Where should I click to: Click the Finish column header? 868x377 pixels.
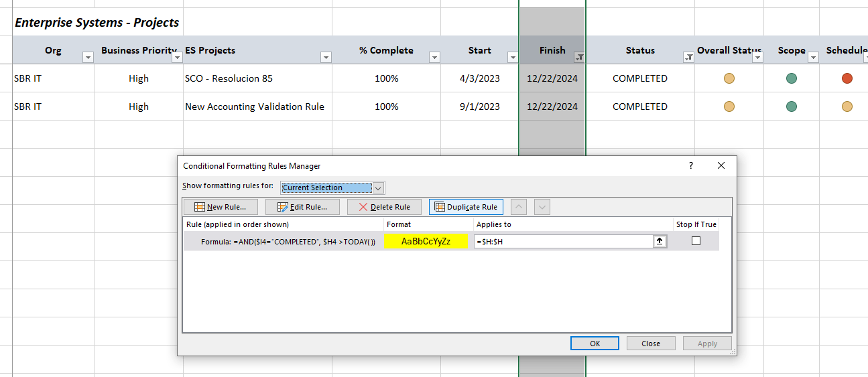click(552, 50)
